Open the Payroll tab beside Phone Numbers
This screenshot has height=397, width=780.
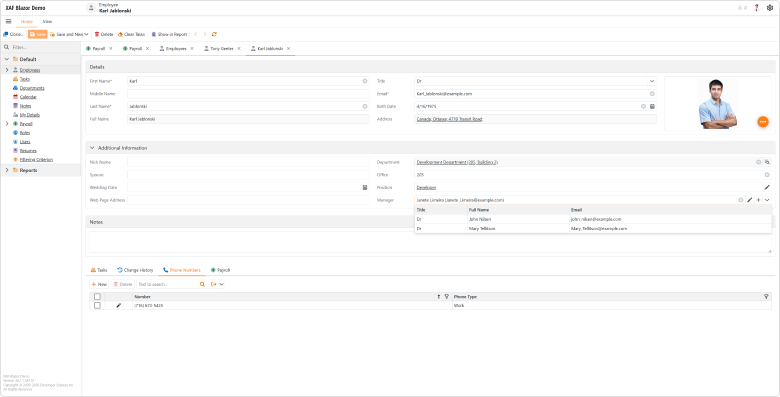220,270
